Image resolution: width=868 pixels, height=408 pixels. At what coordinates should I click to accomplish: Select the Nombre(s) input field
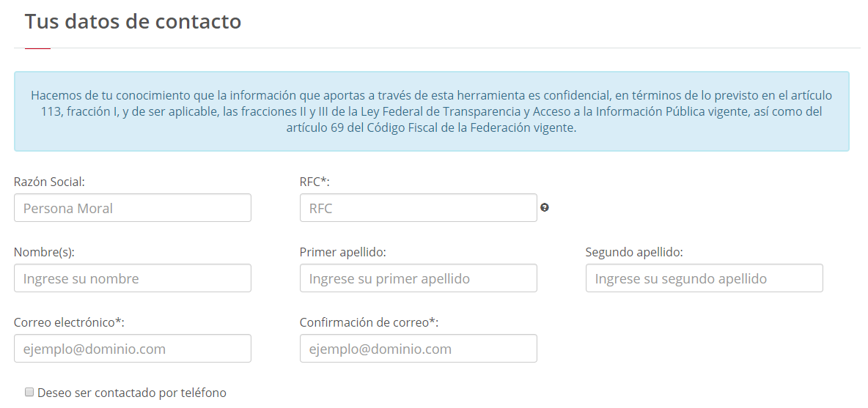coord(132,278)
